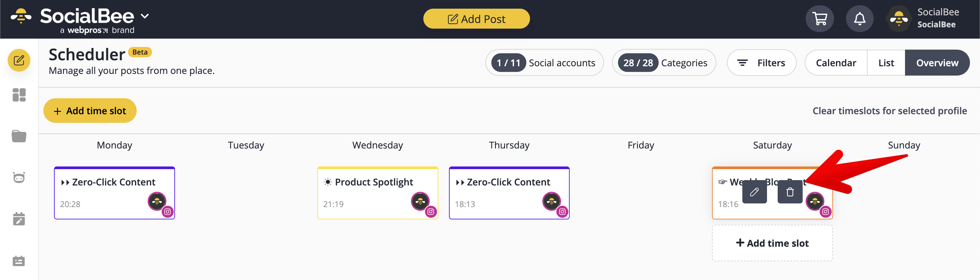This screenshot has height=280, width=980.
Task: Switch to List view tab
Action: pos(886,63)
